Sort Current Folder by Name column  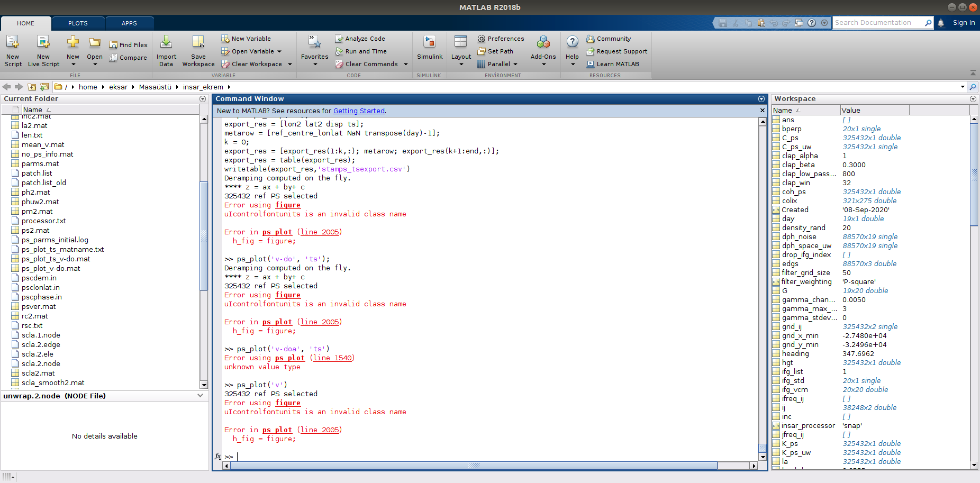pyautogui.click(x=110, y=110)
